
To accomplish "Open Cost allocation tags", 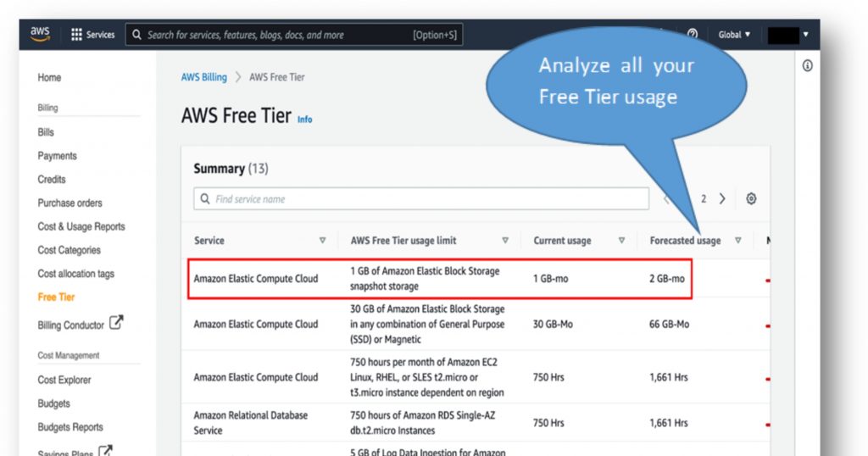I will click(75, 274).
